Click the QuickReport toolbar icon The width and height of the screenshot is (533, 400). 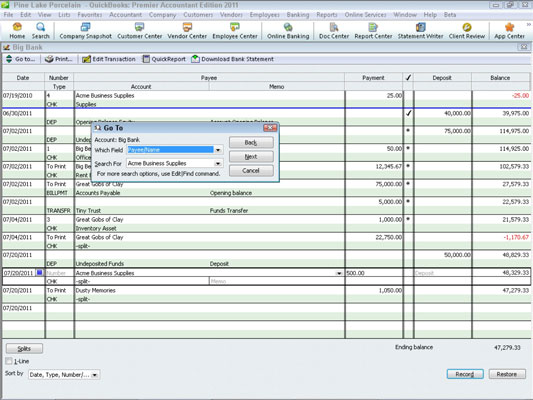[x=164, y=59]
